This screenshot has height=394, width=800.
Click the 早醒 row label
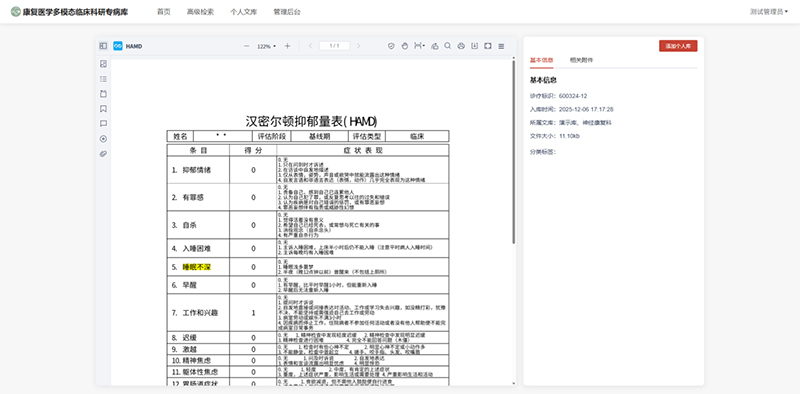pos(189,285)
